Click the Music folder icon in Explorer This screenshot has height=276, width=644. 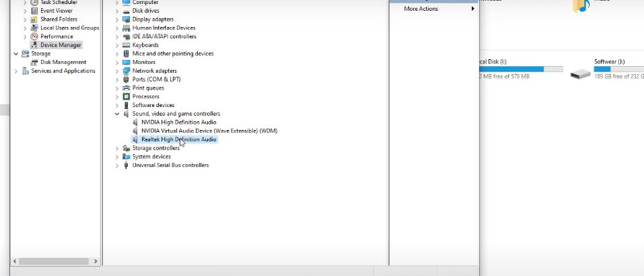click(581, 6)
